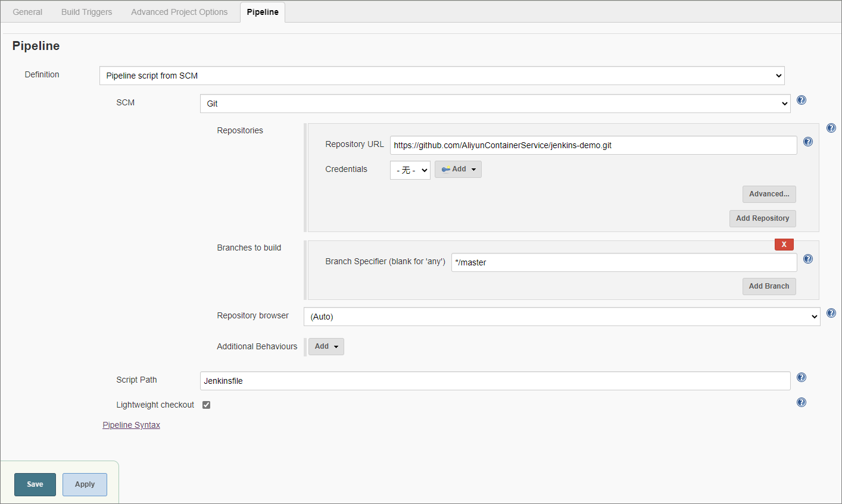This screenshot has width=842, height=504.
Task: Focus the Script Path Jenkinsfile field
Action: point(495,381)
